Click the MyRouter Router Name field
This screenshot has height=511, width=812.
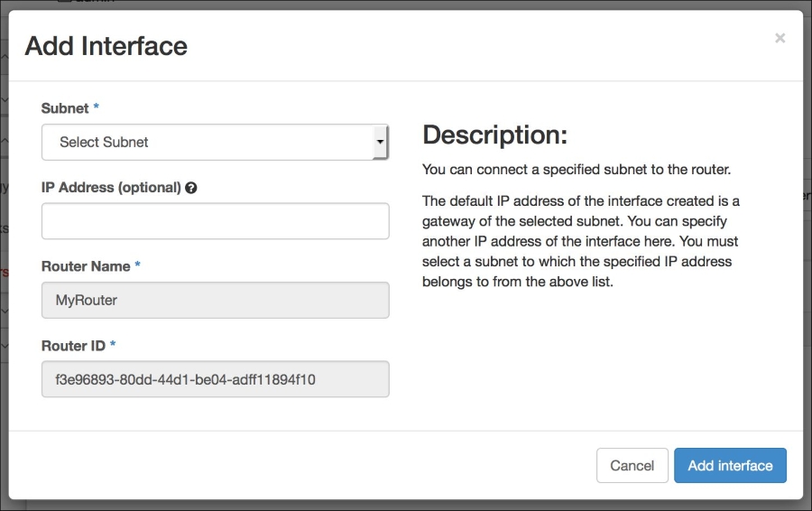(216, 300)
